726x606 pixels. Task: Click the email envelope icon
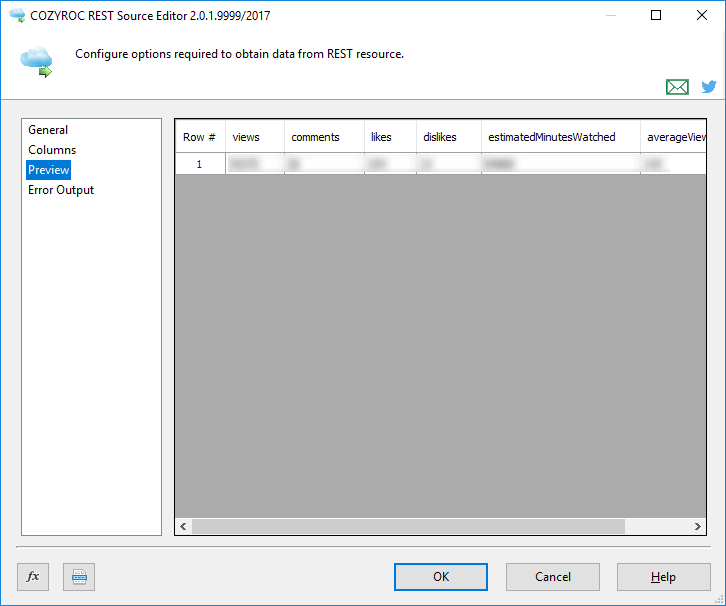point(677,87)
